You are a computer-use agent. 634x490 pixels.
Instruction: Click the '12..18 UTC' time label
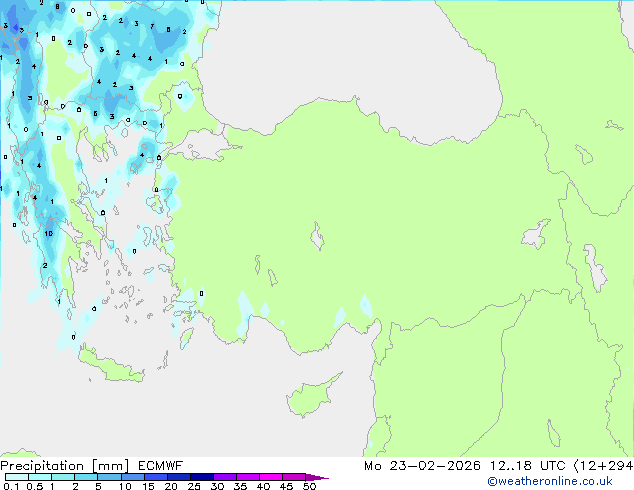pyautogui.click(x=527, y=466)
